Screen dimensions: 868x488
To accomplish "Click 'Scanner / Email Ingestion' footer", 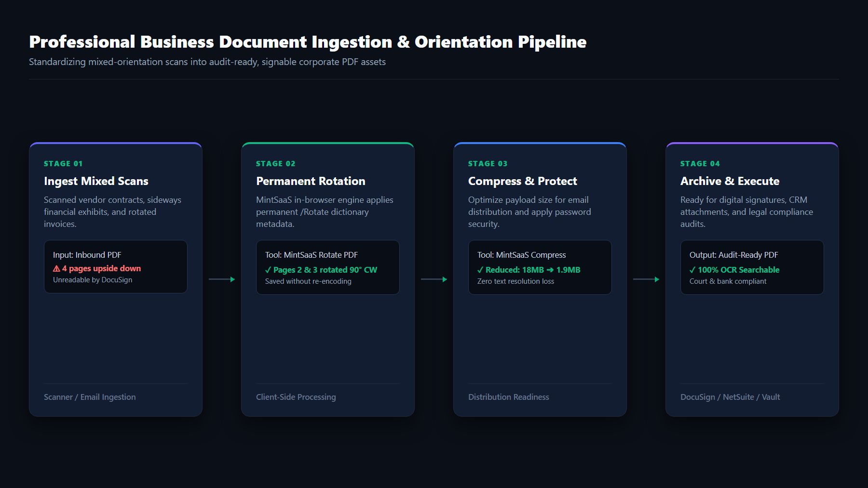I will [90, 397].
